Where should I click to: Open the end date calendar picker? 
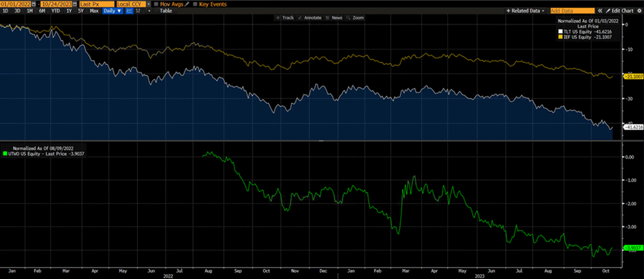click(75, 4)
